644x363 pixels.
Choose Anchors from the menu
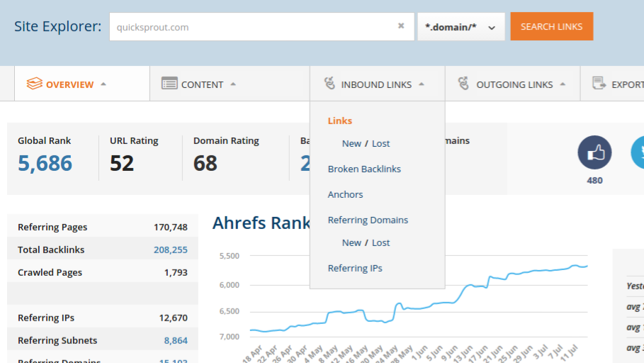[x=346, y=194]
